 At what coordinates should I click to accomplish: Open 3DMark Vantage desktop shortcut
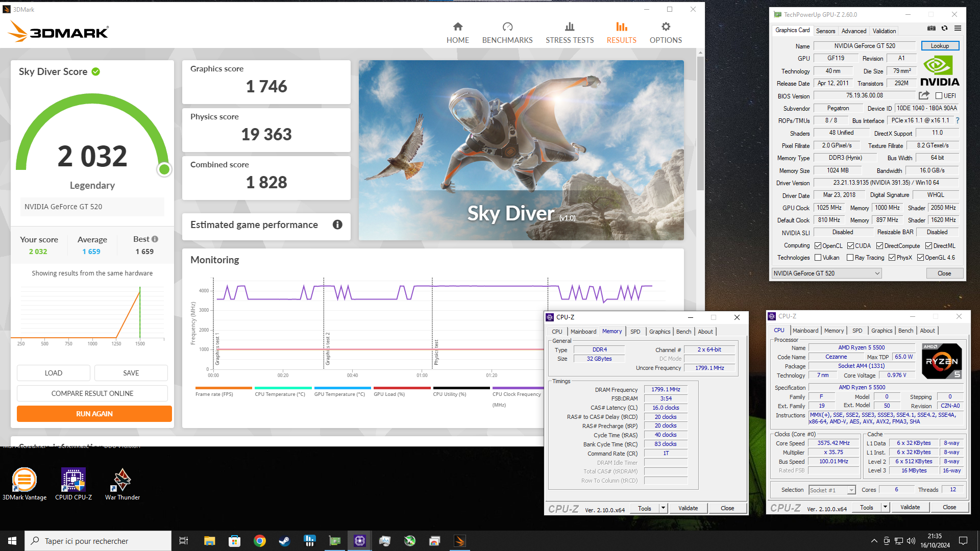tap(24, 484)
